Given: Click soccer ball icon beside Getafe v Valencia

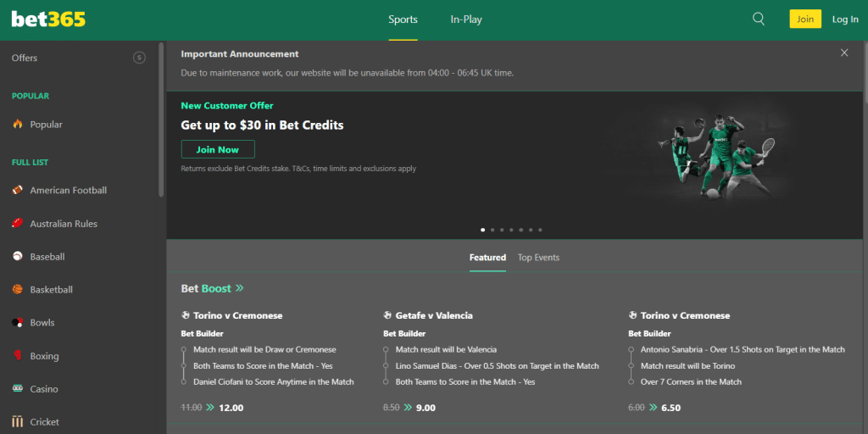Looking at the screenshot, I should (x=387, y=315).
